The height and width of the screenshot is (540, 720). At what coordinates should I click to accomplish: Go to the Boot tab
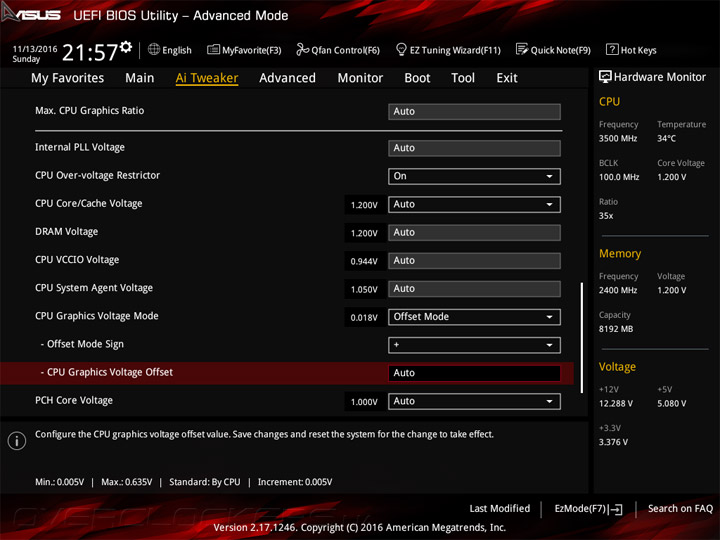click(417, 78)
